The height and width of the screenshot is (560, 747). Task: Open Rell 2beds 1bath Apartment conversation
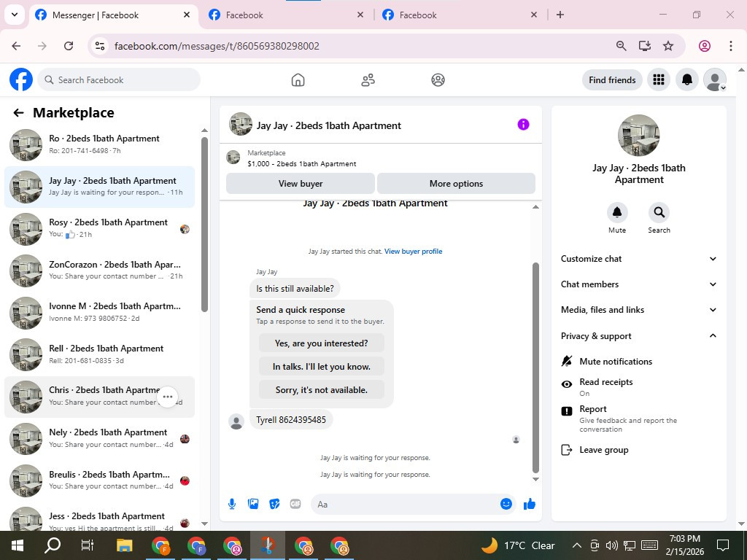[99, 354]
